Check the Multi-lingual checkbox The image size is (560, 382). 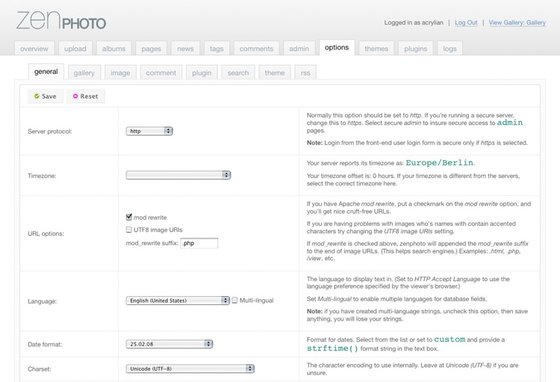(x=235, y=300)
